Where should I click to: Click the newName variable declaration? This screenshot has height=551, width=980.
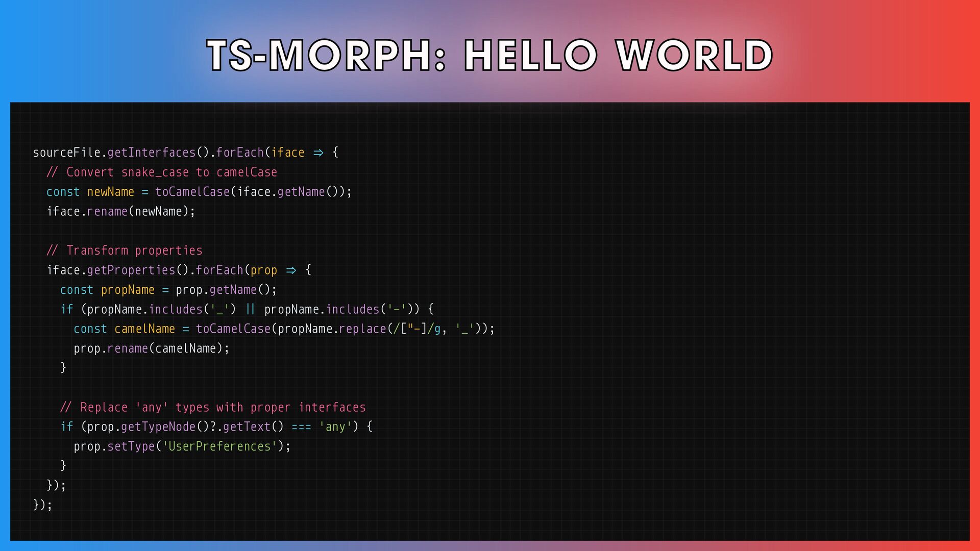[110, 192]
